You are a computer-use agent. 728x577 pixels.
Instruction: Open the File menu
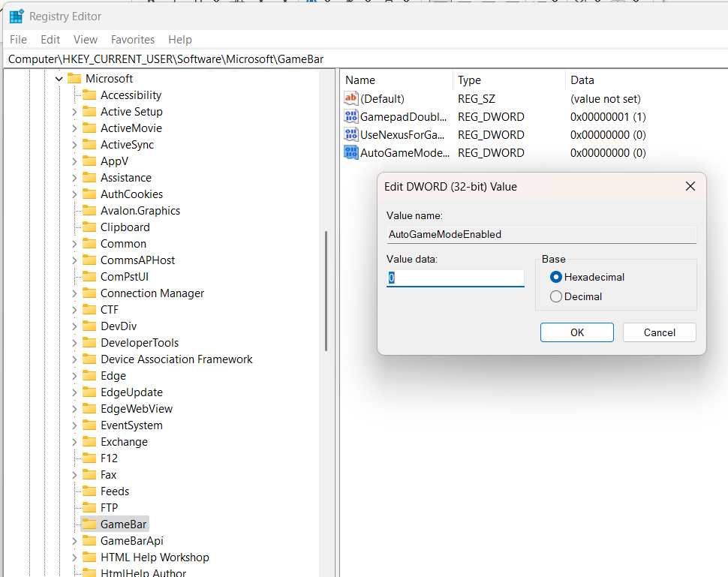coord(18,40)
